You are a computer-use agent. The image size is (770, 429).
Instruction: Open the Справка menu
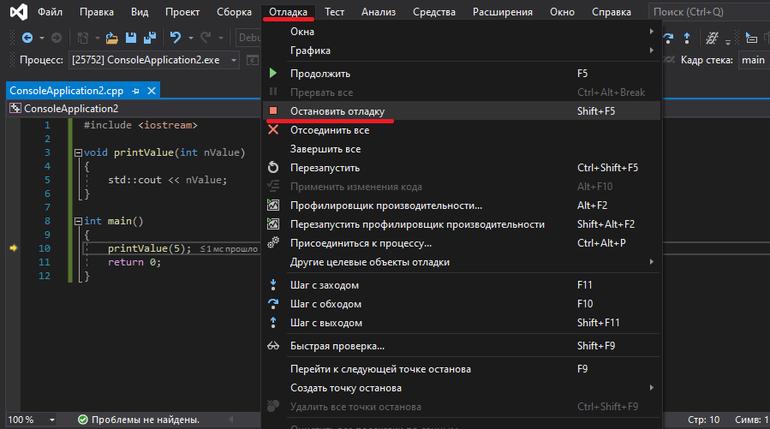611,12
